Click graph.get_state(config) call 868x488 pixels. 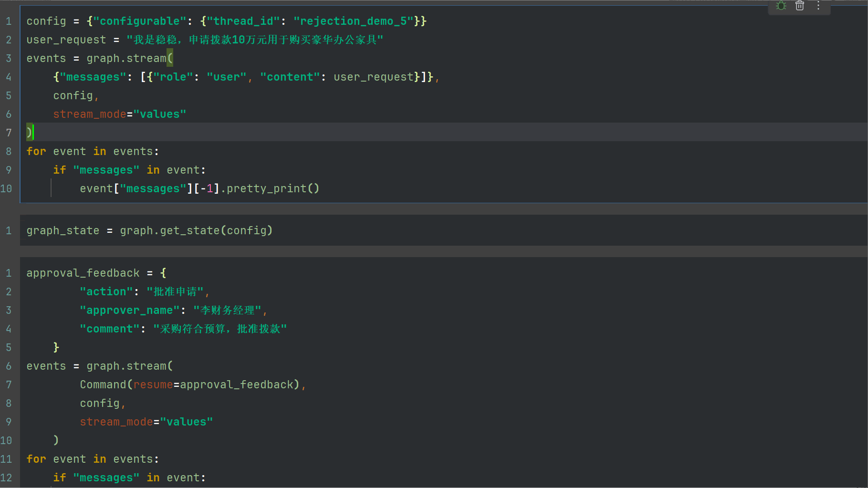tap(196, 230)
